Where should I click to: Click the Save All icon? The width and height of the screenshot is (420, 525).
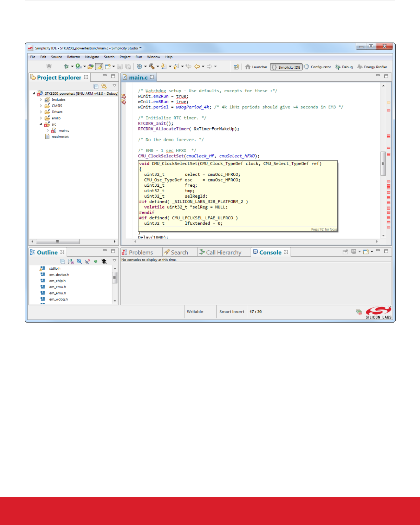128,67
